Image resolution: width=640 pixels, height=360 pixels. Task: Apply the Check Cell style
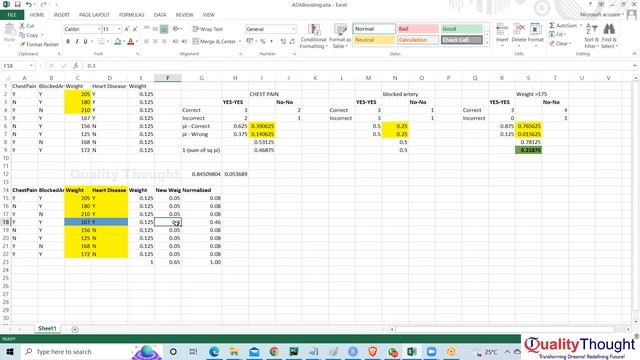(x=462, y=40)
